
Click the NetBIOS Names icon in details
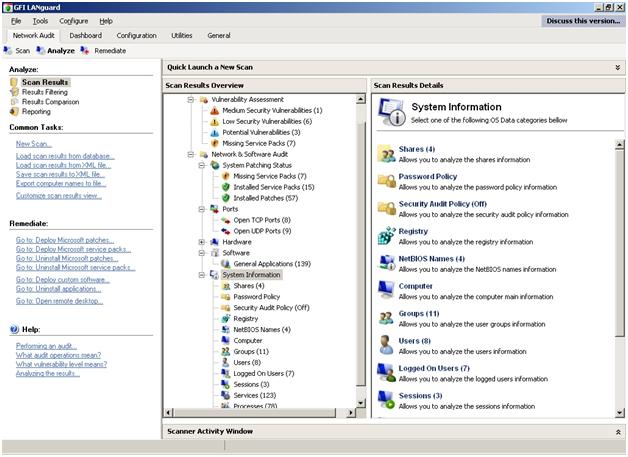(x=386, y=263)
